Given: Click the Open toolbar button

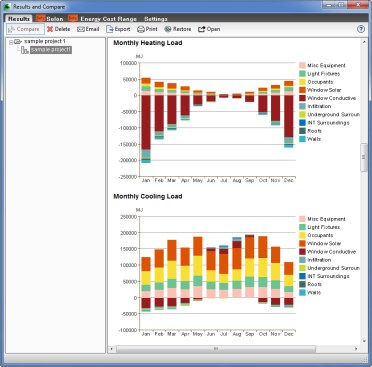Looking at the screenshot, I should 209,29.
